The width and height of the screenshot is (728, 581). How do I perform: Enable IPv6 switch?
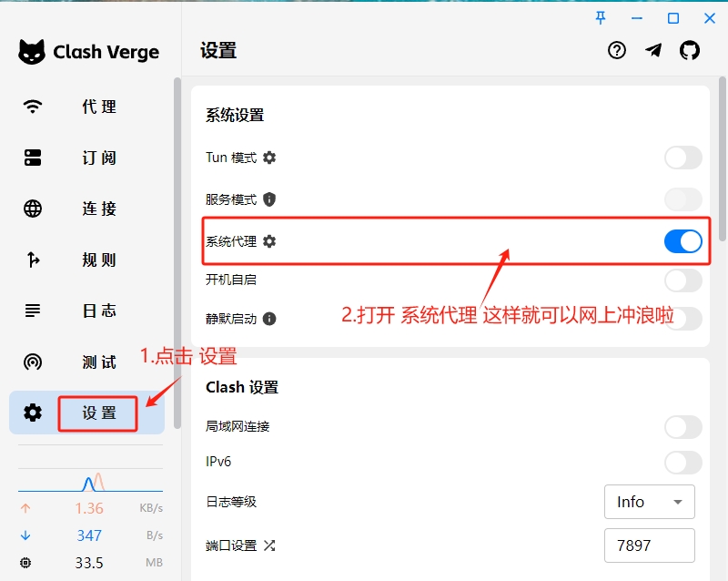(683, 462)
